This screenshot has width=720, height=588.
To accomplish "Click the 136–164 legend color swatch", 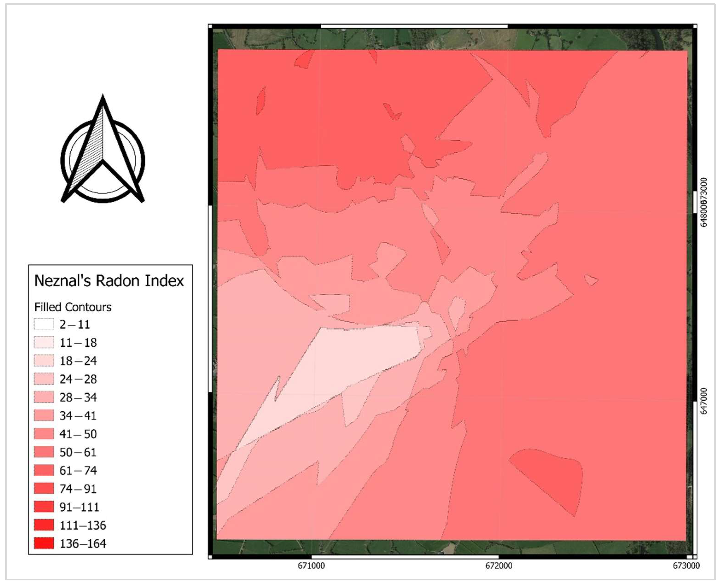I will (x=44, y=544).
